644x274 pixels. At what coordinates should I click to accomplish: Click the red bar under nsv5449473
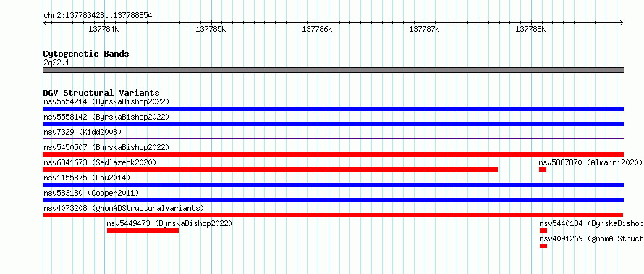click(x=143, y=231)
